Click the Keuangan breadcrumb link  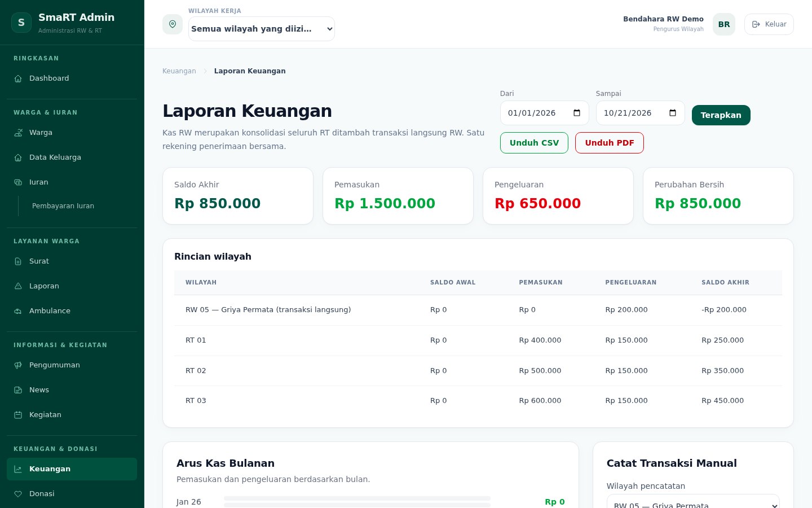click(x=179, y=71)
